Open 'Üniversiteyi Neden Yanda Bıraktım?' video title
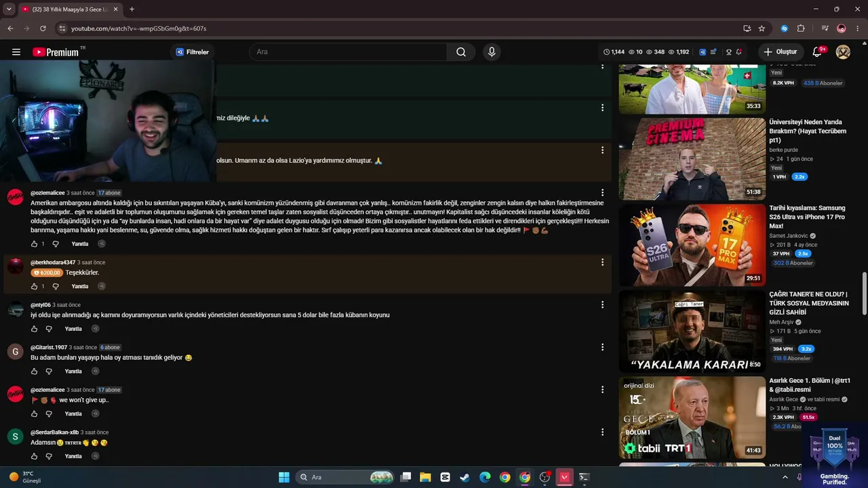The image size is (868, 488). (x=808, y=131)
